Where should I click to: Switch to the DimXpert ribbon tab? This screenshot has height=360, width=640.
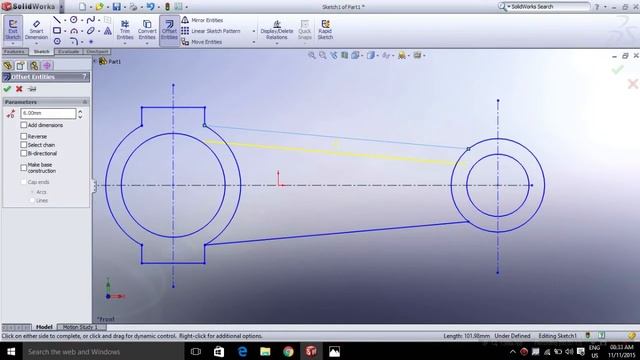[97, 51]
